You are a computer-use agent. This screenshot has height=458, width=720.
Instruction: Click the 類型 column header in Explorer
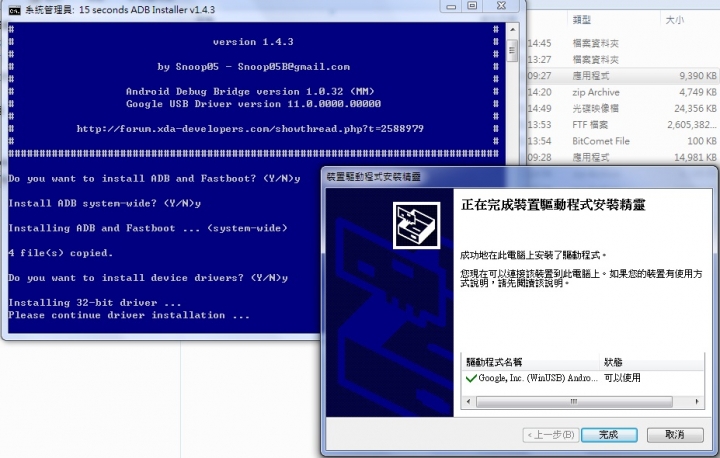(x=582, y=20)
